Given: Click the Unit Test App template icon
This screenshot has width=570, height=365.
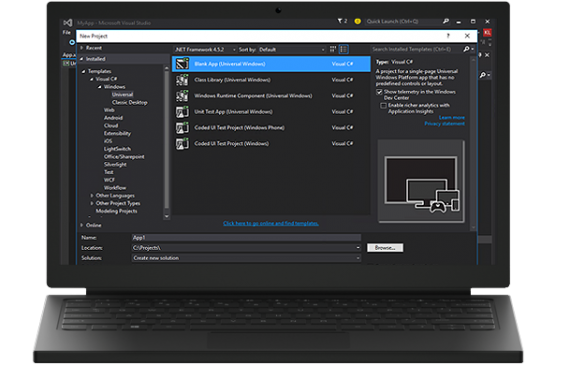Looking at the screenshot, I should (182, 112).
